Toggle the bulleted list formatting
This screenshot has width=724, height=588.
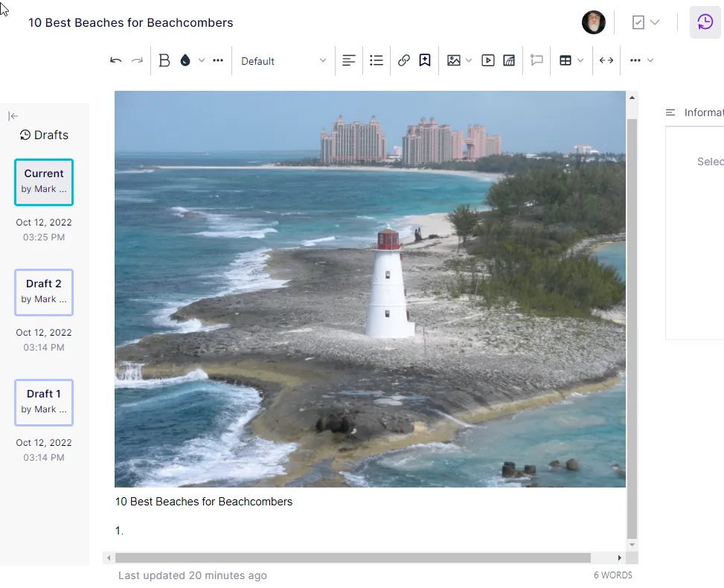tap(377, 60)
